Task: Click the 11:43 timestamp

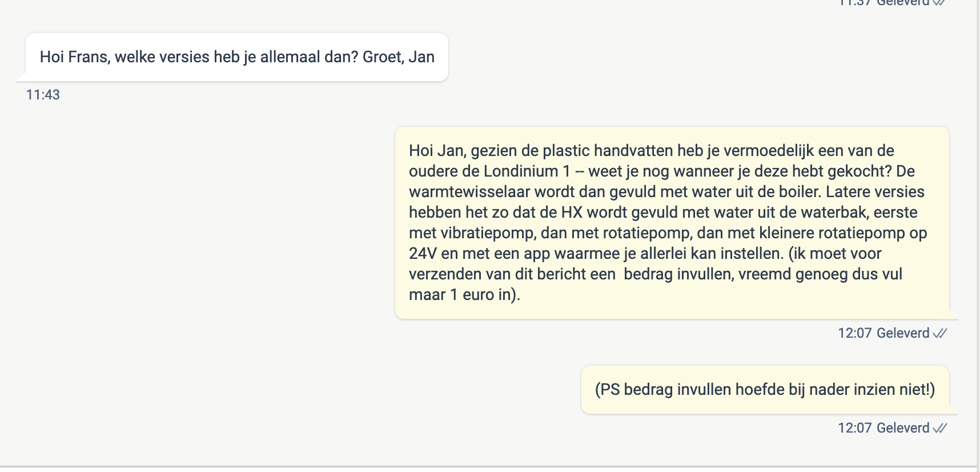Action: coord(43,95)
